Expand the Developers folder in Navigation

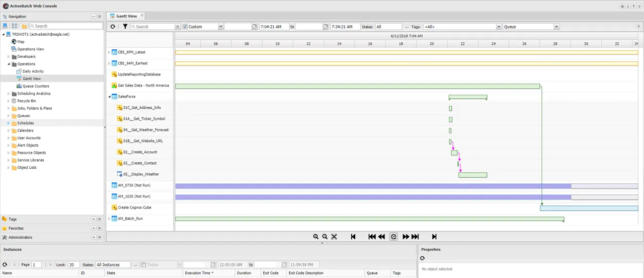[x=9, y=57]
